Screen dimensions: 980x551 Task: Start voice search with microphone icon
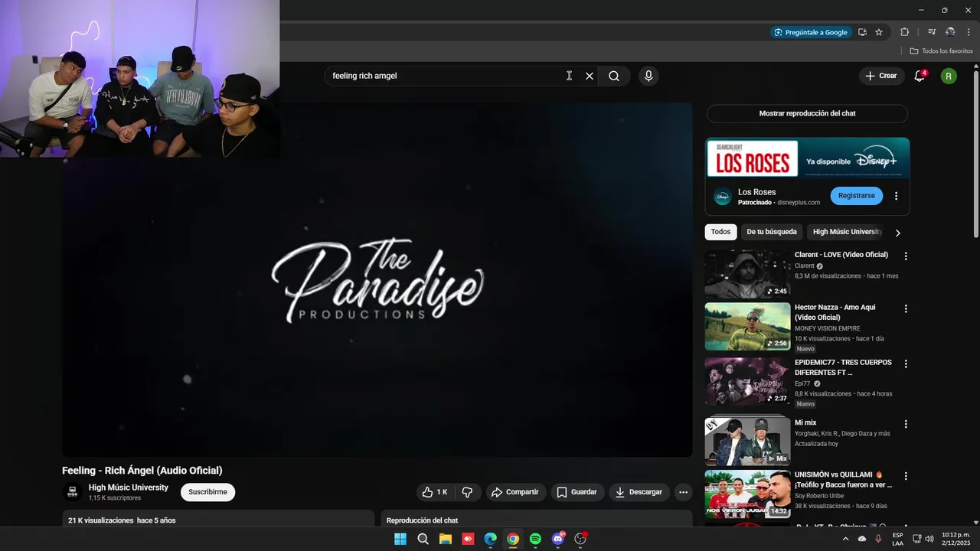(x=648, y=76)
